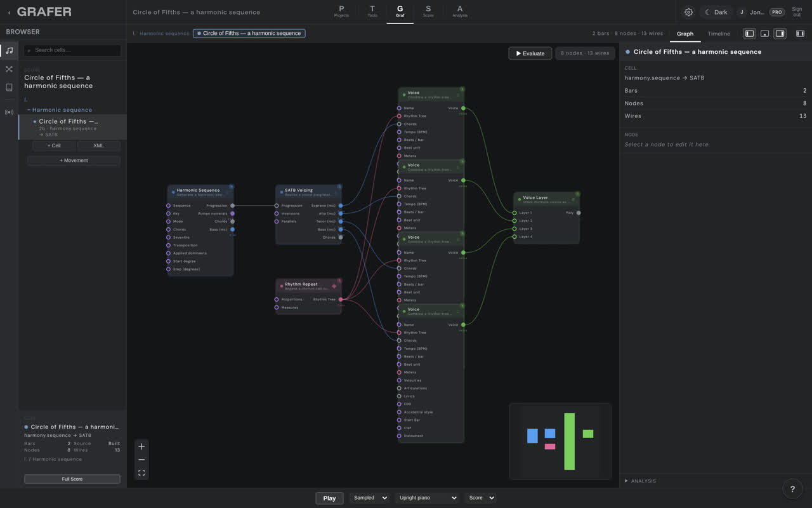Viewport: 812px width, 508px height.
Task: Toggle the left panel layout icon
Action: click(x=749, y=34)
